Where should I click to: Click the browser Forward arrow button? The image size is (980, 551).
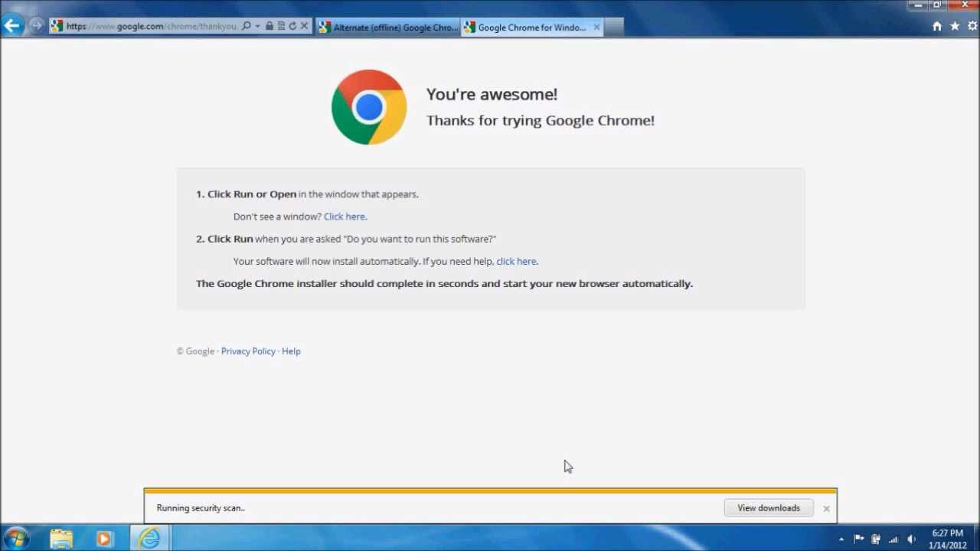(36, 26)
